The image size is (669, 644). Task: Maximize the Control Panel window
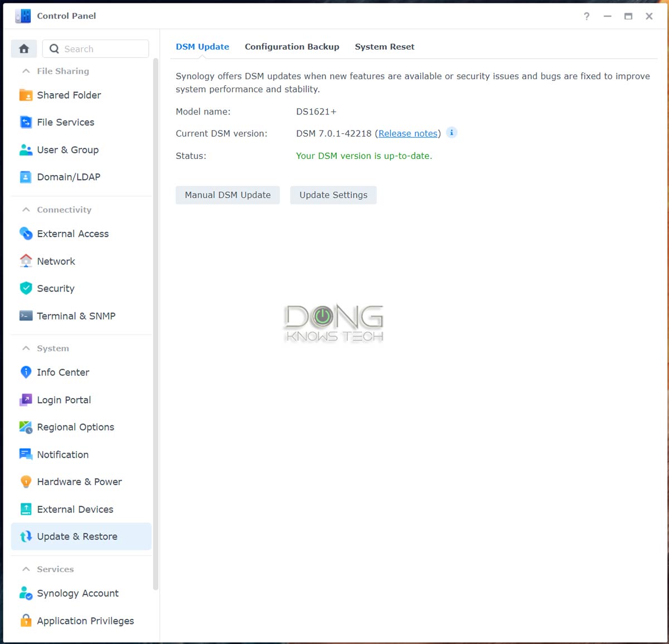click(x=628, y=16)
